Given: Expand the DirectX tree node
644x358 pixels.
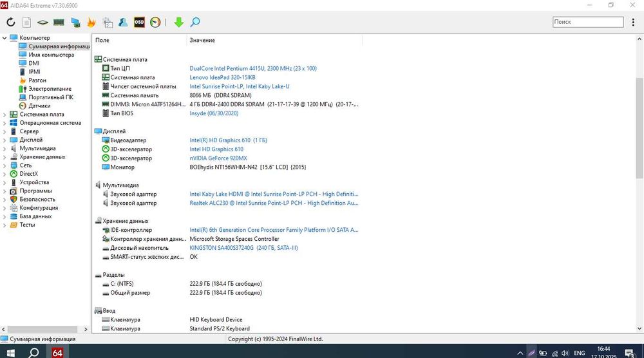Looking at the screenshot, I should [5, 174].
